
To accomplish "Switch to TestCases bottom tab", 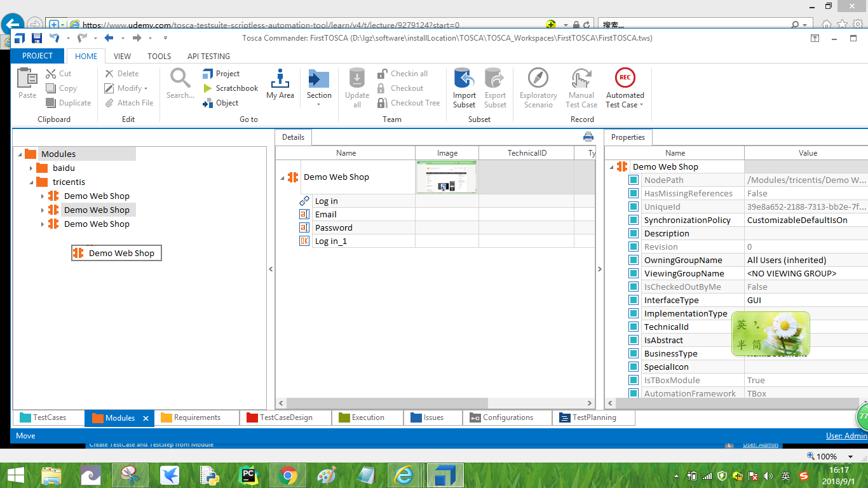I will (48, 417).
